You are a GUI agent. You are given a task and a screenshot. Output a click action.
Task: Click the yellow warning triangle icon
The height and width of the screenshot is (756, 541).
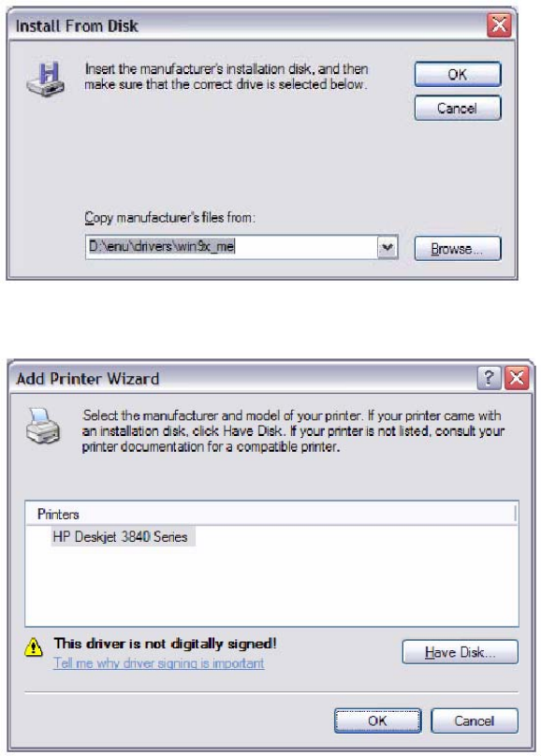click(34, 647)
